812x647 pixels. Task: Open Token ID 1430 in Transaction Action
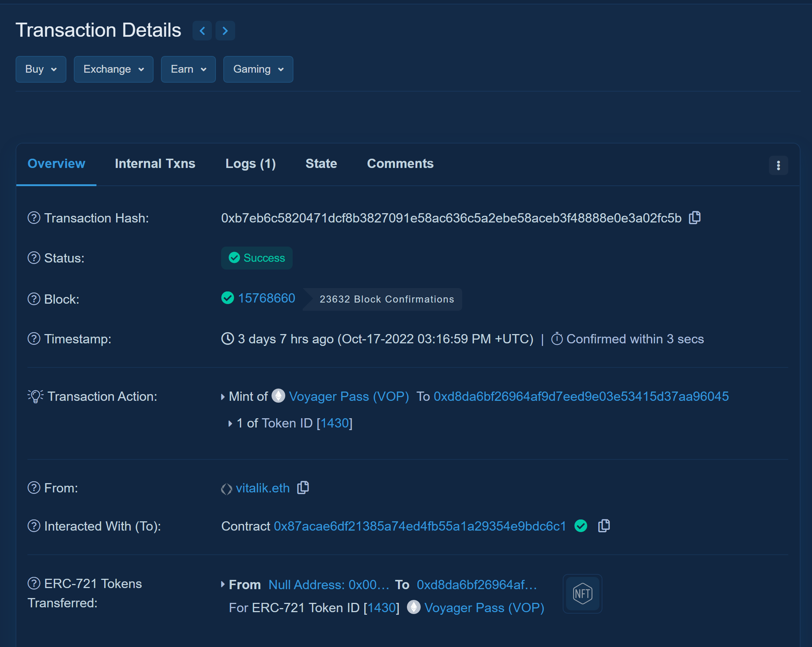335,423
